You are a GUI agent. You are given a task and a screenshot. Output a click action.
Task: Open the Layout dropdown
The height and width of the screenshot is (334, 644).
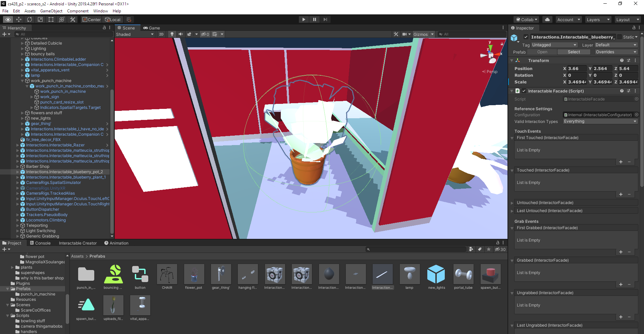coord(628,19)
